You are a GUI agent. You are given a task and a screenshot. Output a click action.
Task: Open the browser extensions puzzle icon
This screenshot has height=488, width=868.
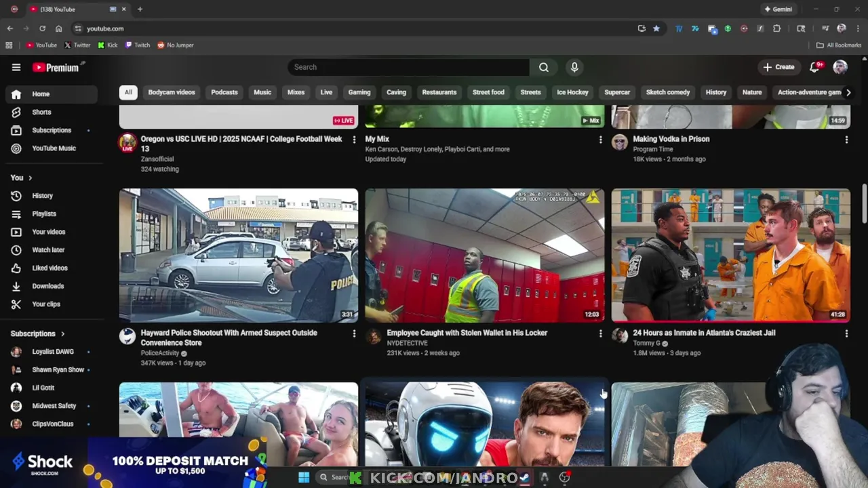(776, 28)
